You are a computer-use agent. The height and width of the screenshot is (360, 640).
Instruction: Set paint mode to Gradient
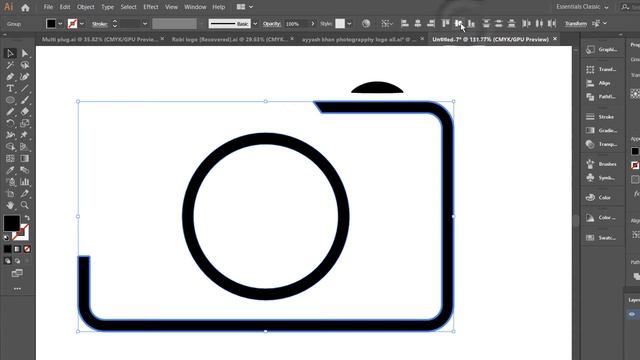[x=17, y=249]
